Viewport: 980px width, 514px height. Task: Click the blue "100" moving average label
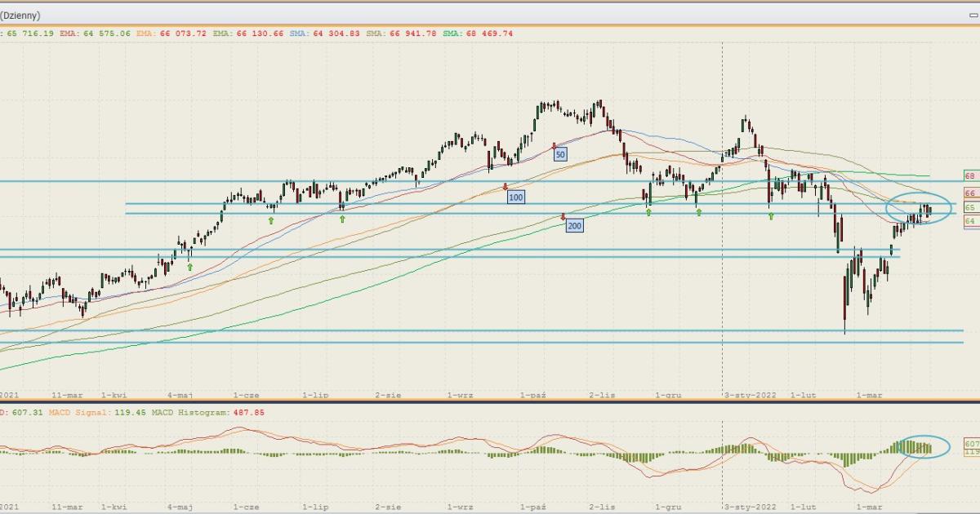[x=515, y=197]
